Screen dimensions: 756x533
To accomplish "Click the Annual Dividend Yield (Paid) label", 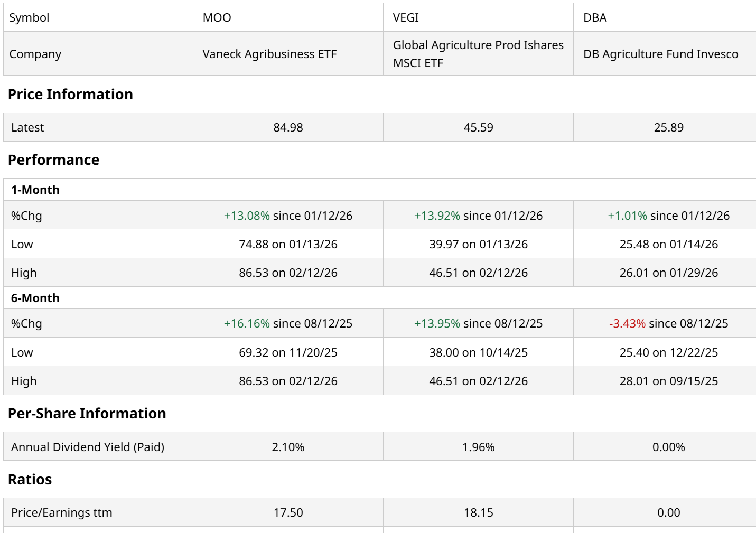I will 88,447.
